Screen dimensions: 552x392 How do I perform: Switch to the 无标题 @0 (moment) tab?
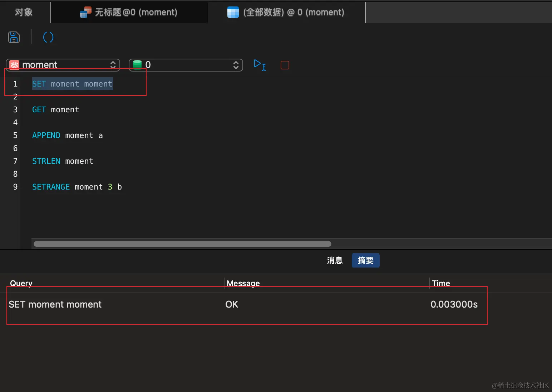[x=129, y=12]
